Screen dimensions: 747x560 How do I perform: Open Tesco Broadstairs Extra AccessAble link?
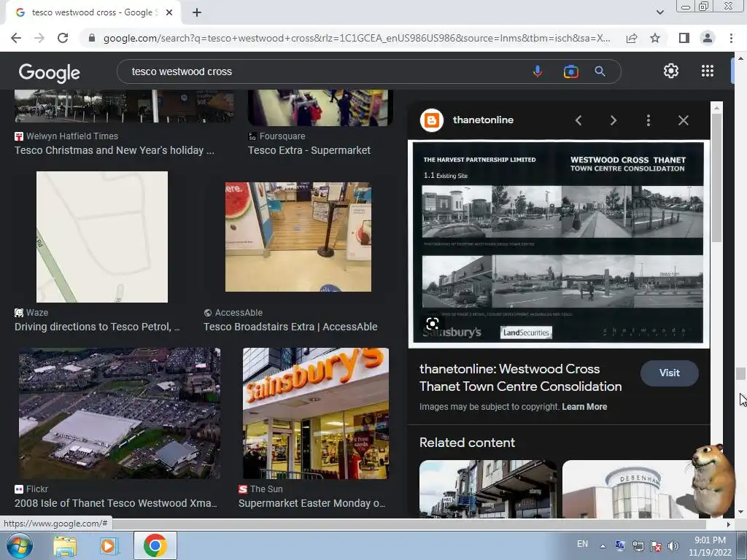pos(290,327)
